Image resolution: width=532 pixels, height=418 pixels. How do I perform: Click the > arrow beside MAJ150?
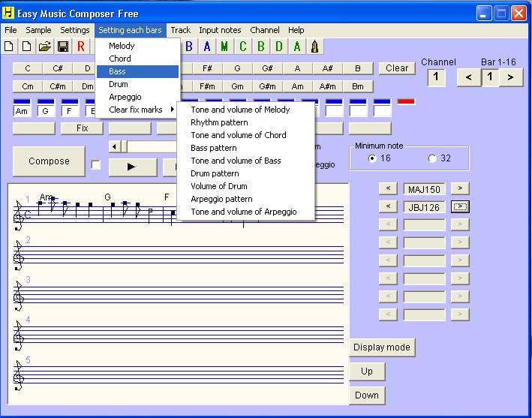point(460,188)
